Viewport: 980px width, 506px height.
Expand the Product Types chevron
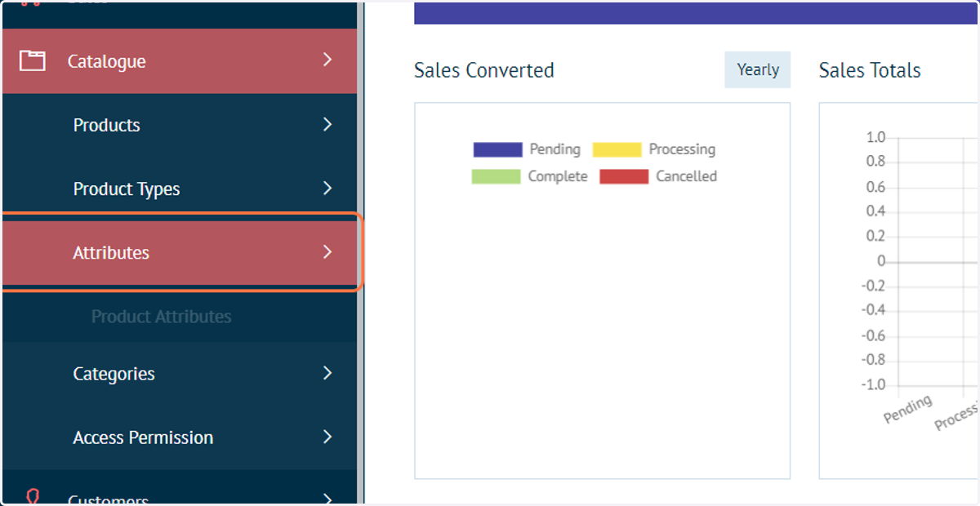327,189
